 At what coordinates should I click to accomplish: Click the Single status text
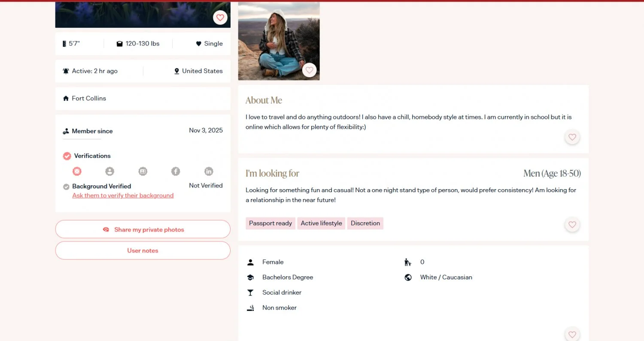(x=213, y=44)
